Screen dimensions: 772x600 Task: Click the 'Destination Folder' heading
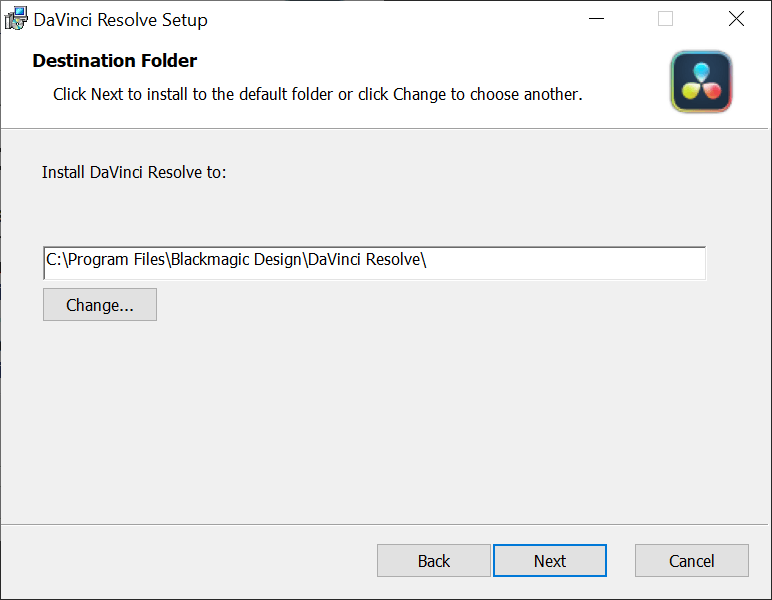115,61
